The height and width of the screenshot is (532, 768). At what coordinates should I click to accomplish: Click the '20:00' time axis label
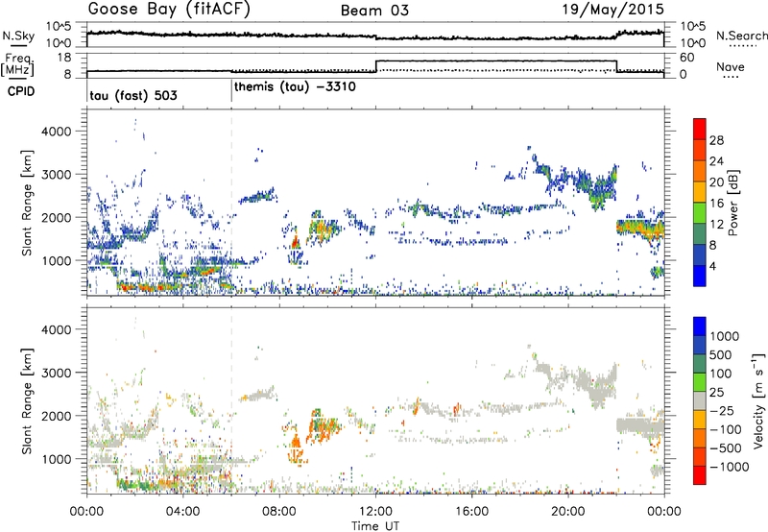[x=567, y=512]
